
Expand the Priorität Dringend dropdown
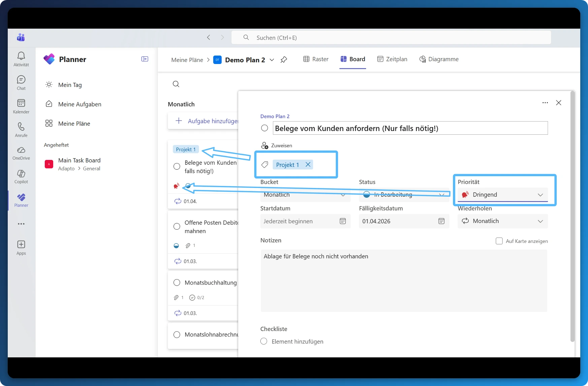pyautogui.click(x=503, y=195)
